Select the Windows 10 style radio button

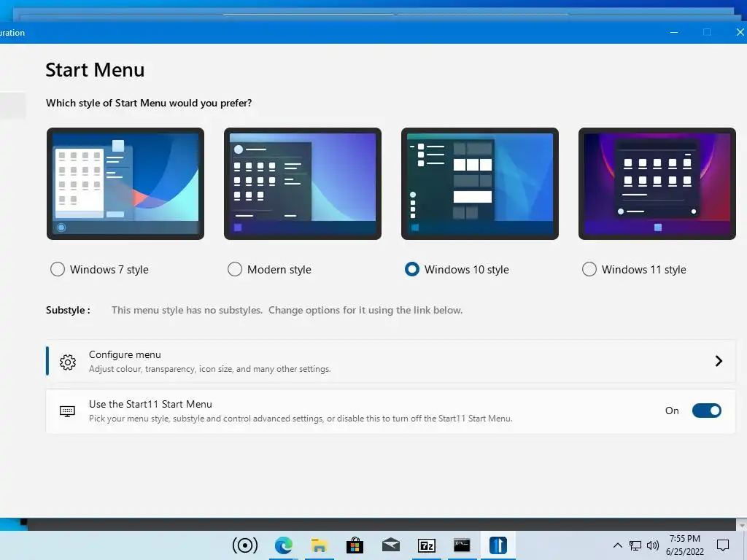click(412, 270)
